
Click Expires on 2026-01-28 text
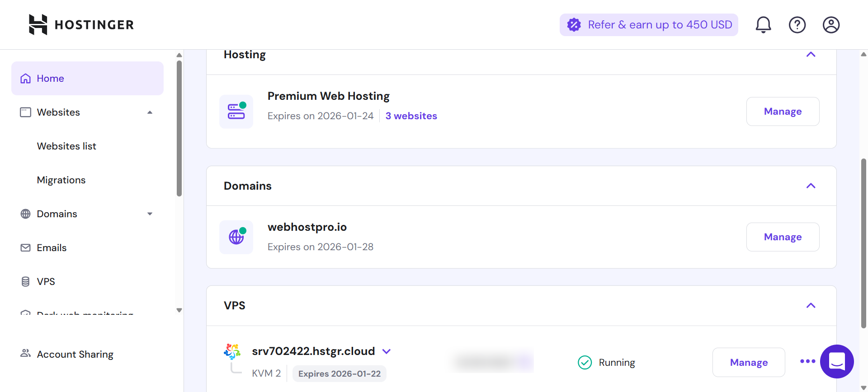coord(321,247)
